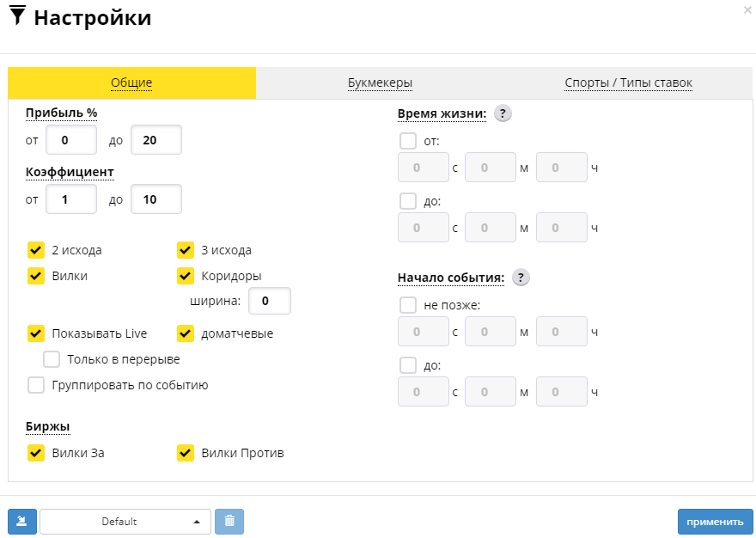Enable Только в перерыве checkbox

coord(52,359)
